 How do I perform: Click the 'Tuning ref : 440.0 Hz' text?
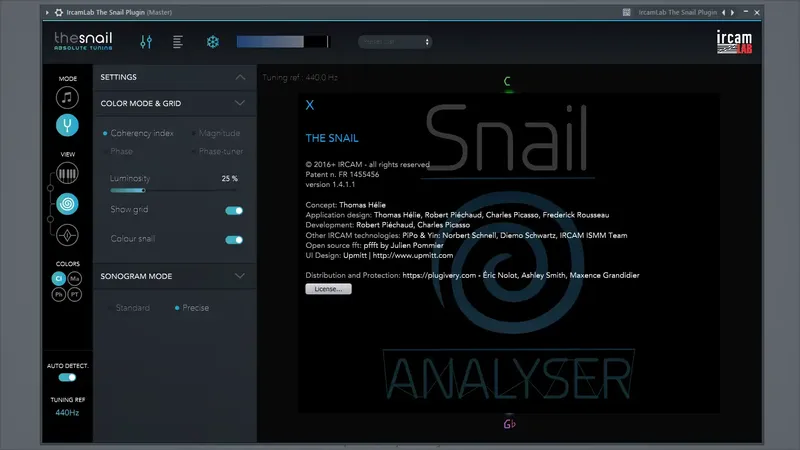300,78
